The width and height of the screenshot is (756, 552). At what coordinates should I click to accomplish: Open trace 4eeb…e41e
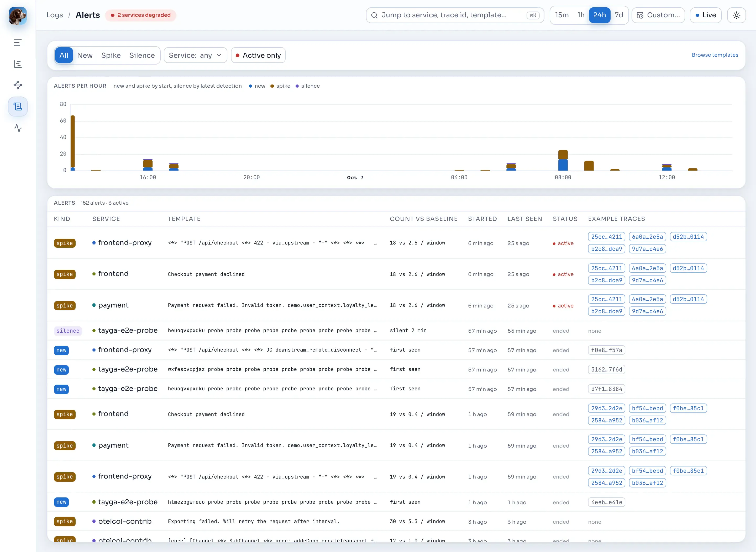click(607, 502)
